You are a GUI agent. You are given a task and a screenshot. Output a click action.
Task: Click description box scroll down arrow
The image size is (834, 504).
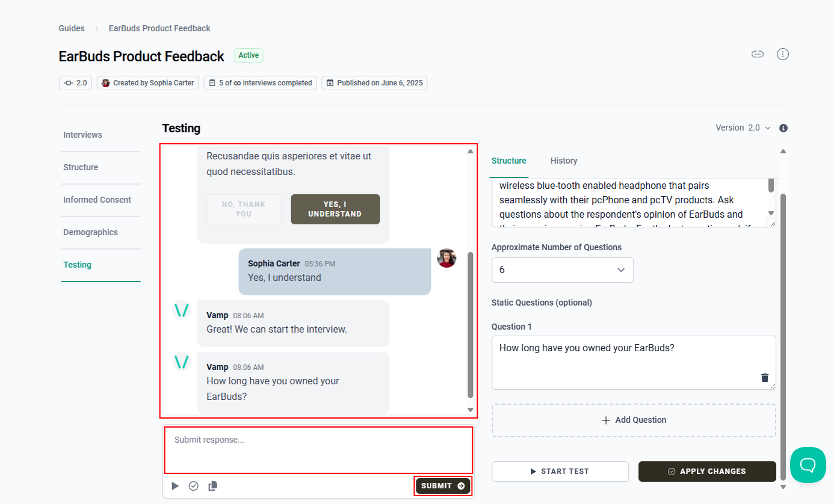771,214
